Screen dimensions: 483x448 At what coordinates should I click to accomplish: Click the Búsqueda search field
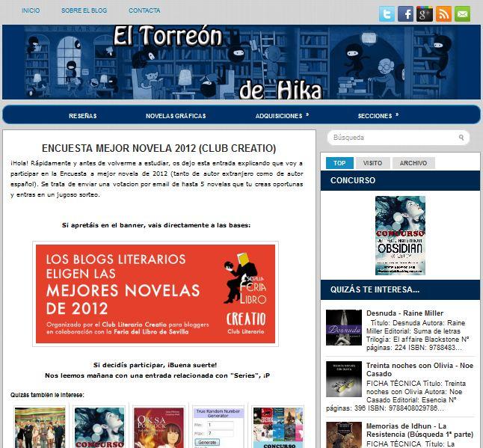pyautogui.click(x=398, y=138)
